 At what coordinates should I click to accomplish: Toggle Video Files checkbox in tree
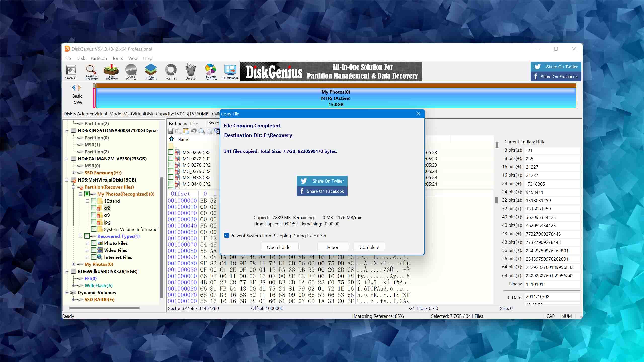pos(94,250)
